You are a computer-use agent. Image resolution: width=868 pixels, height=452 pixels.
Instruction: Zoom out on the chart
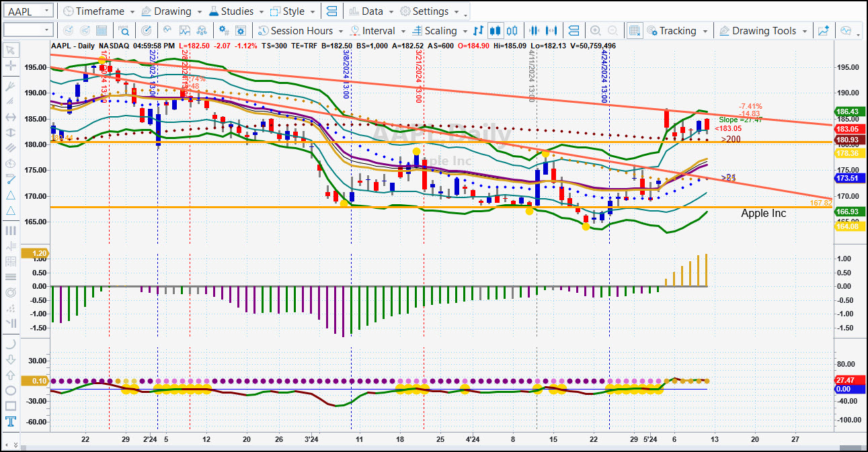(612, 31)
